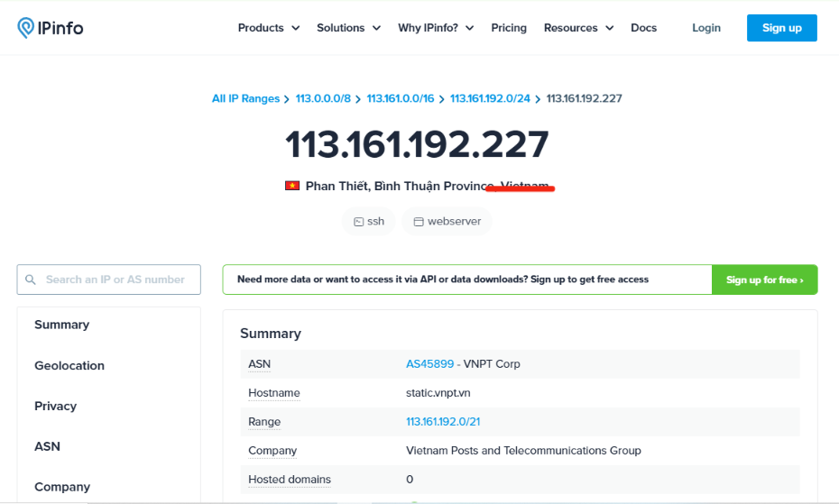Click Sign up for free button
This screenshot has width=839, height=504.
765,279
